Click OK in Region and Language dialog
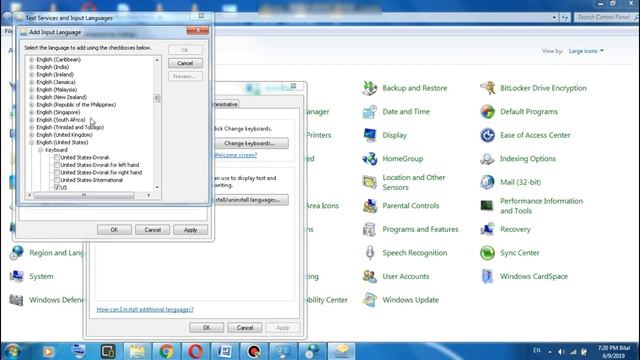The height and width of the screenshot is (360, 640). tap(207, 328)
